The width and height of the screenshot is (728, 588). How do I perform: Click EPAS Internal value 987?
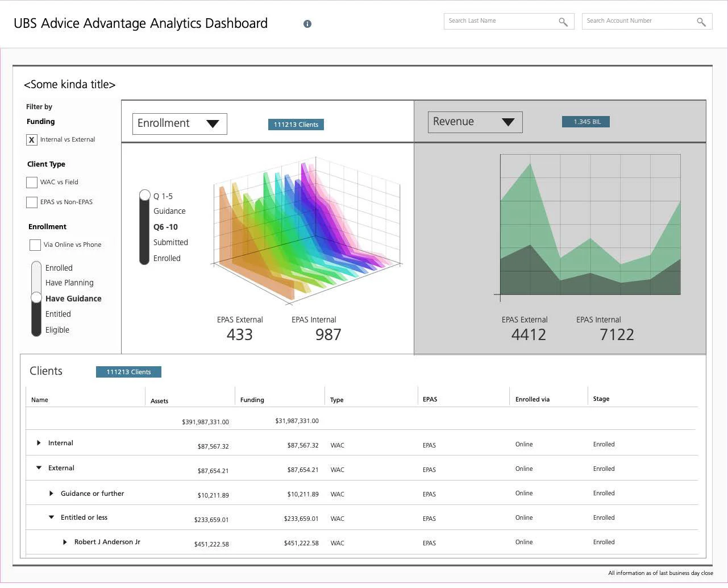[328, 334]
